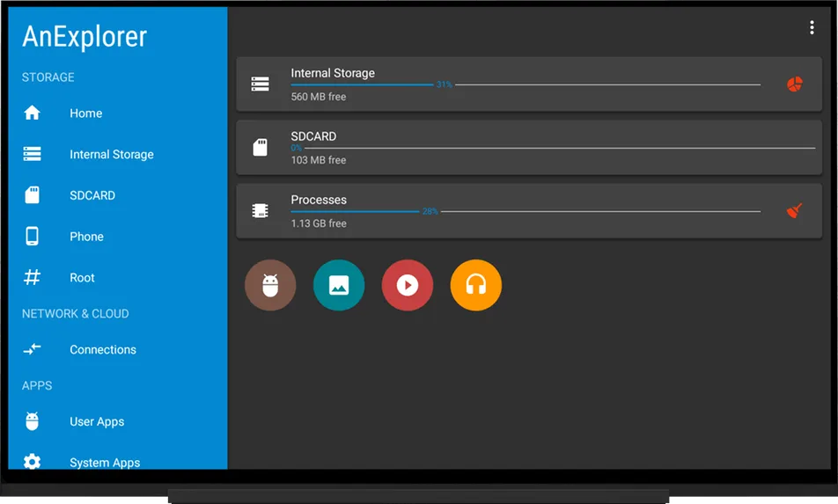Click the APPS section header

[x=37, y=385]
